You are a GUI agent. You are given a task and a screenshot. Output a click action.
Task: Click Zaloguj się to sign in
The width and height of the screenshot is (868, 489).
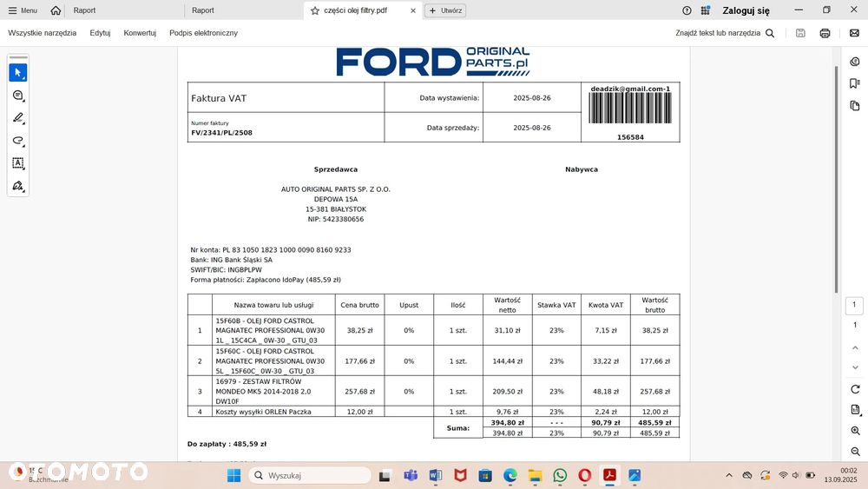click(746, 10)
